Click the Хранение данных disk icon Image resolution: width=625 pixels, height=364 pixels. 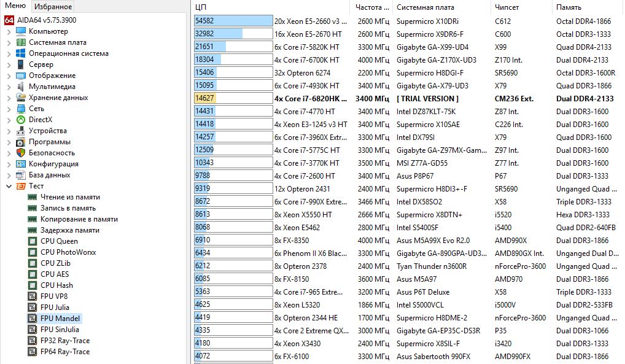click(x=21, y=97)
